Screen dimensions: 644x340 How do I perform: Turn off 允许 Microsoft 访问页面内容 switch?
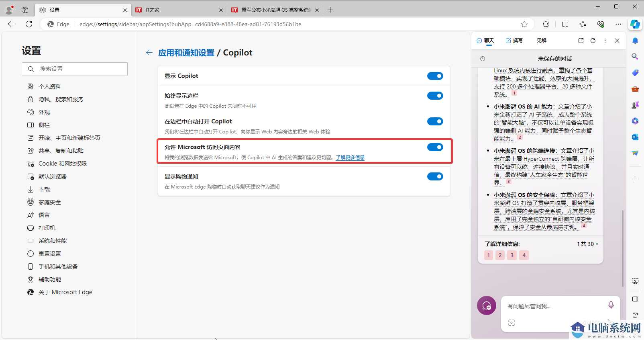(x=435, y=147)
